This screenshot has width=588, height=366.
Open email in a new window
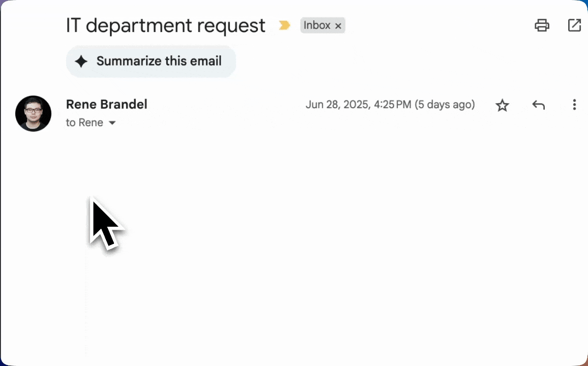pyautogui.click(x=574, y=25)
